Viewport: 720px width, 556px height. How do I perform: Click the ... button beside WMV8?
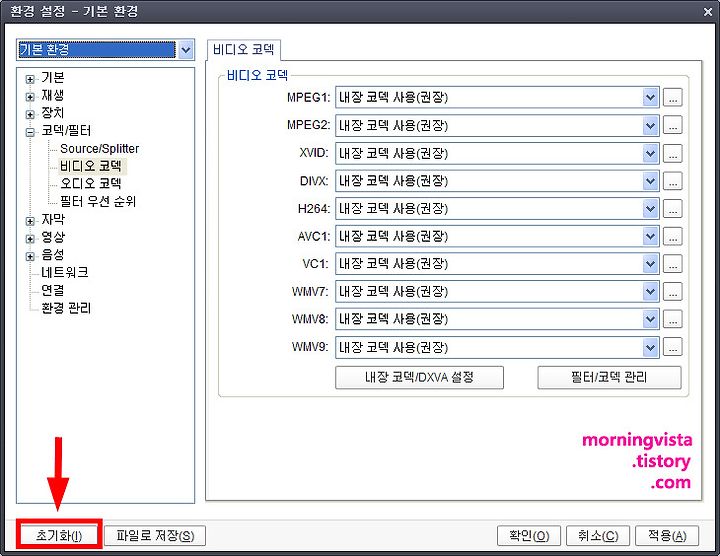coord(673,319)
